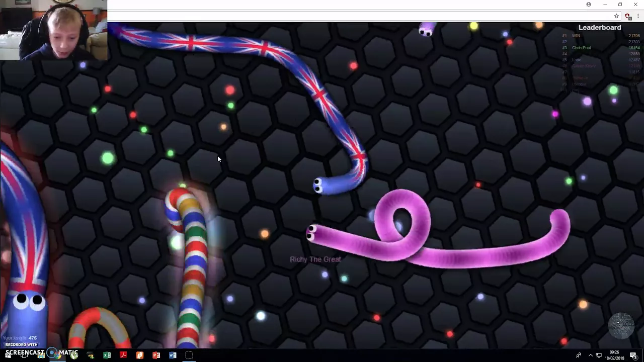Open Adobe Acrobat Reader from taskbar
Viewport: 644px width, 362px height.
pyautogui.click(x=123, y=355)
